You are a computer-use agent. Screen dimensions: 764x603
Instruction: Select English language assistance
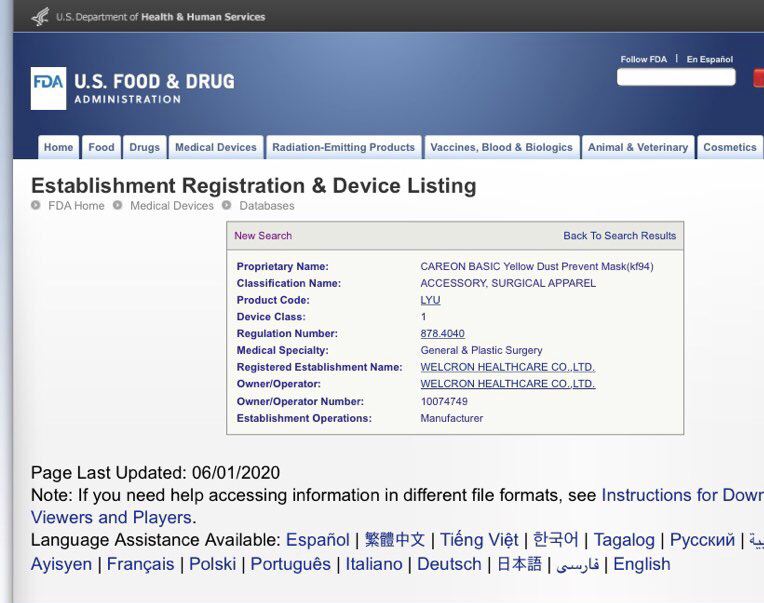click(x=642, y=565)
